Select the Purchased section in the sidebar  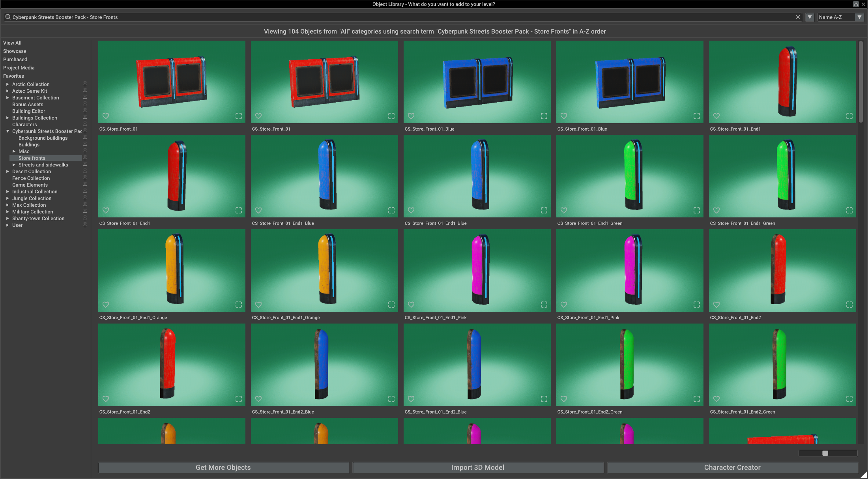pyautogui.click(x=15, y=59)
